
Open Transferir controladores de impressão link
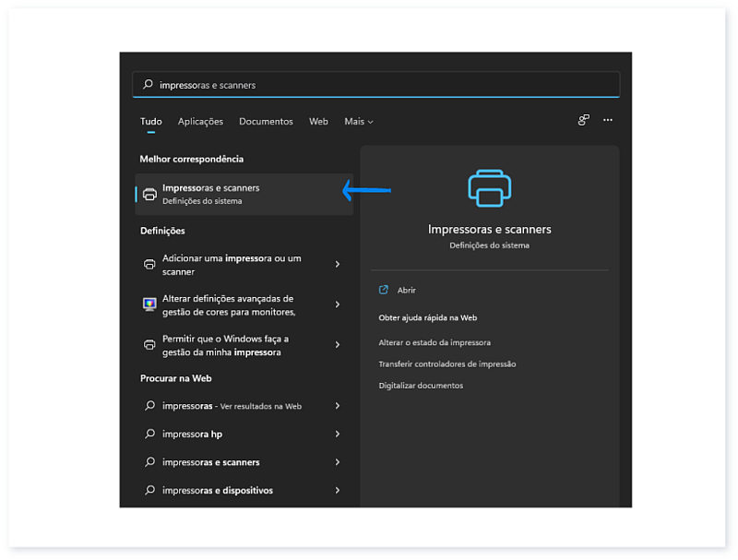[446, 364]
